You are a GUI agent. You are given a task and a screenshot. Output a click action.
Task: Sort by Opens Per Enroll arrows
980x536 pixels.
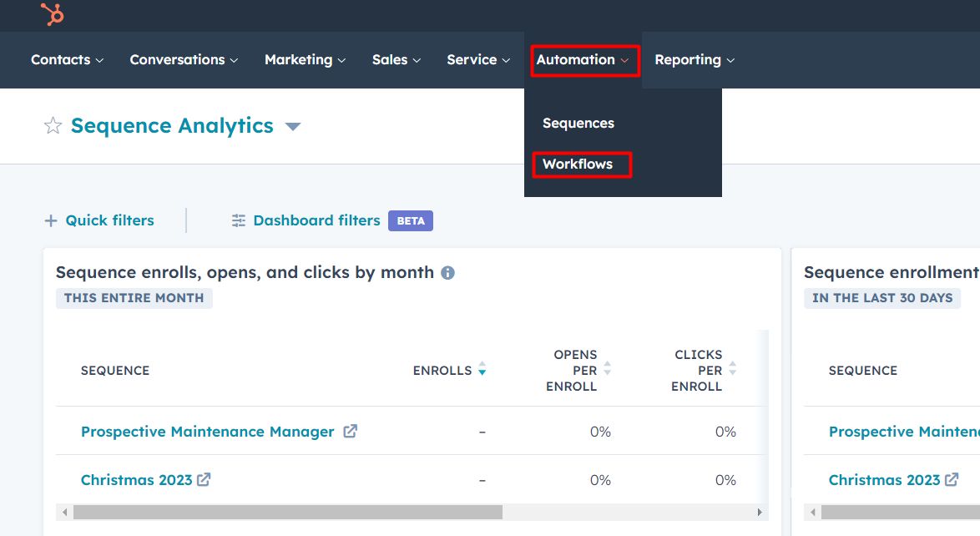pos(607,369)
